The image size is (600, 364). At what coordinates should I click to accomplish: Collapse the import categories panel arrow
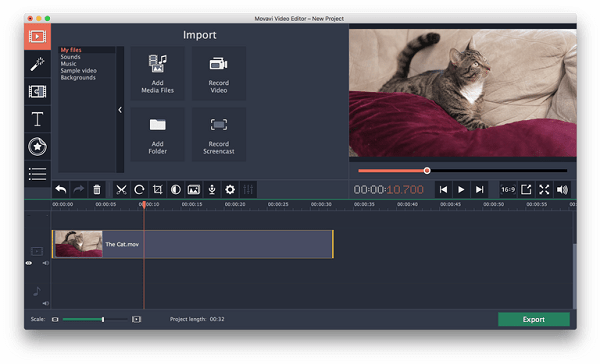point(120,110)
